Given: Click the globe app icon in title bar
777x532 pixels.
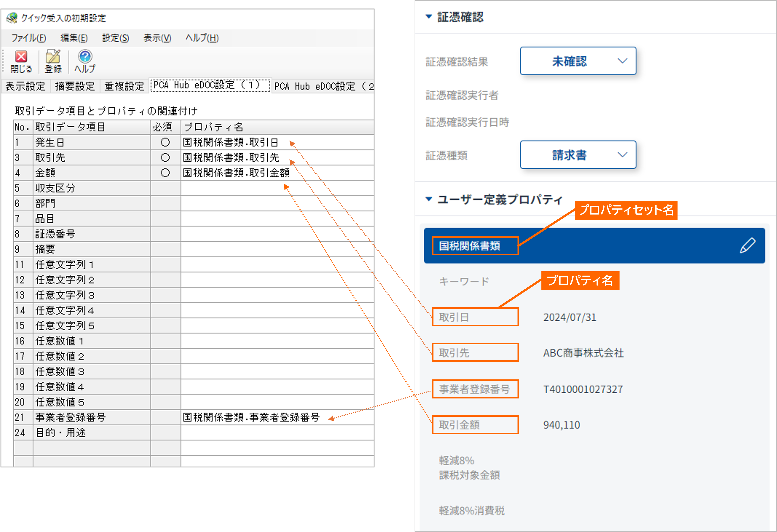Looking at the screenshot, I should tap(12, 18).
